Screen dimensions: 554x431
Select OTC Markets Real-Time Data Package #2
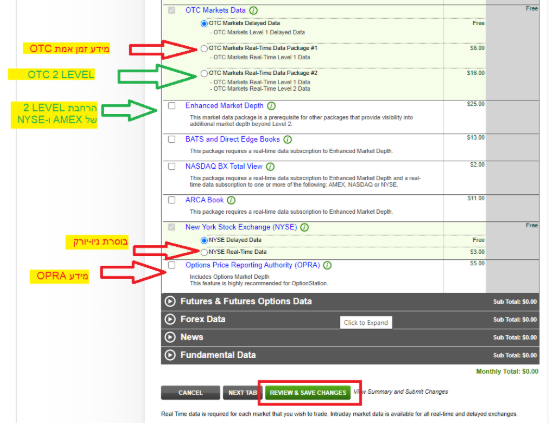204,73
